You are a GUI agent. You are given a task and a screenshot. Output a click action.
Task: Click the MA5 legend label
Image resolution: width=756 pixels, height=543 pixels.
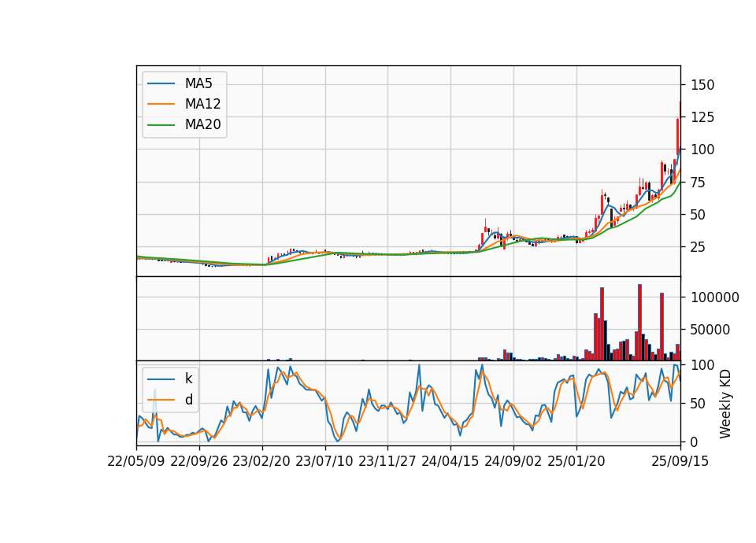coord(198,83)
